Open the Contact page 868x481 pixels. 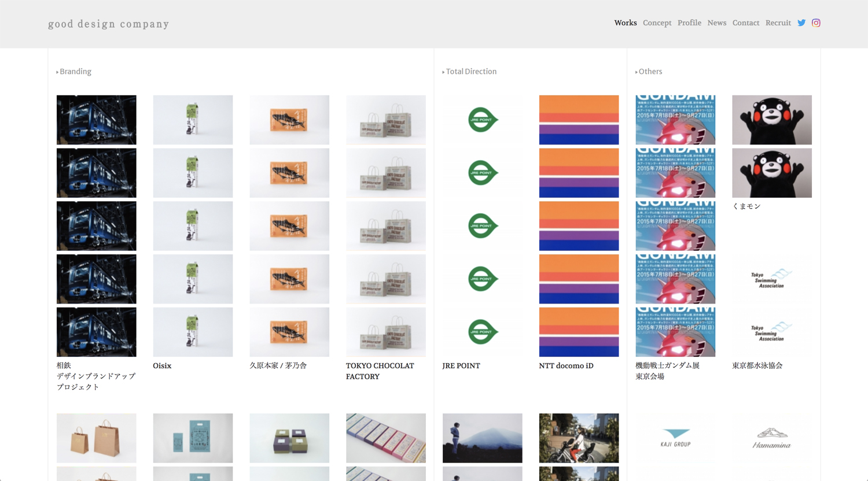pyautogui.click(x=746, y=23)
